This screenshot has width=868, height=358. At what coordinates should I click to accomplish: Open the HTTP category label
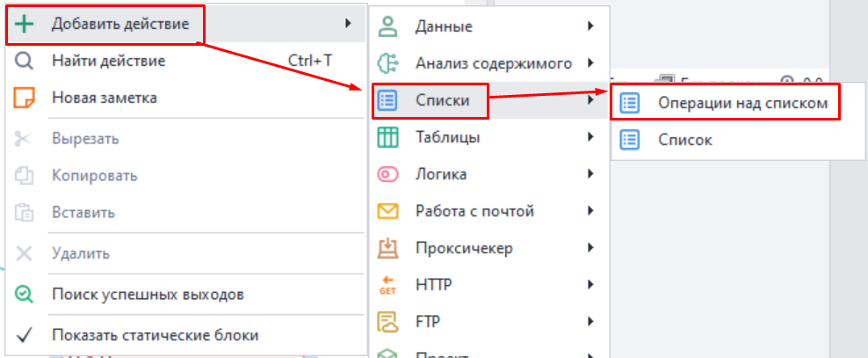(434, 285)
